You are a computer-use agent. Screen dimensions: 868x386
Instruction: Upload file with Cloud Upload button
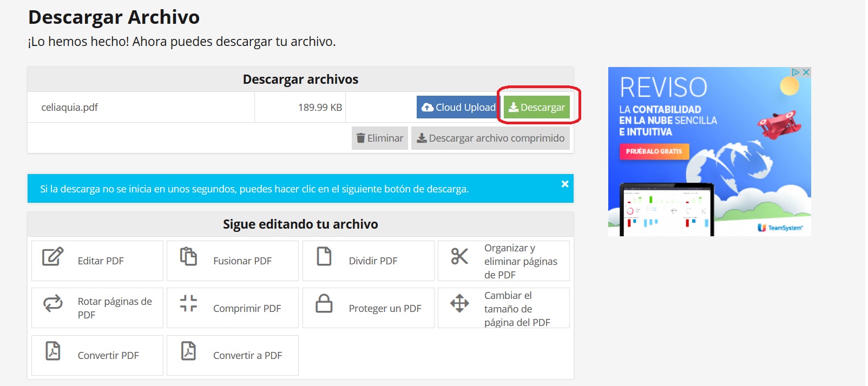coord(458,107)
